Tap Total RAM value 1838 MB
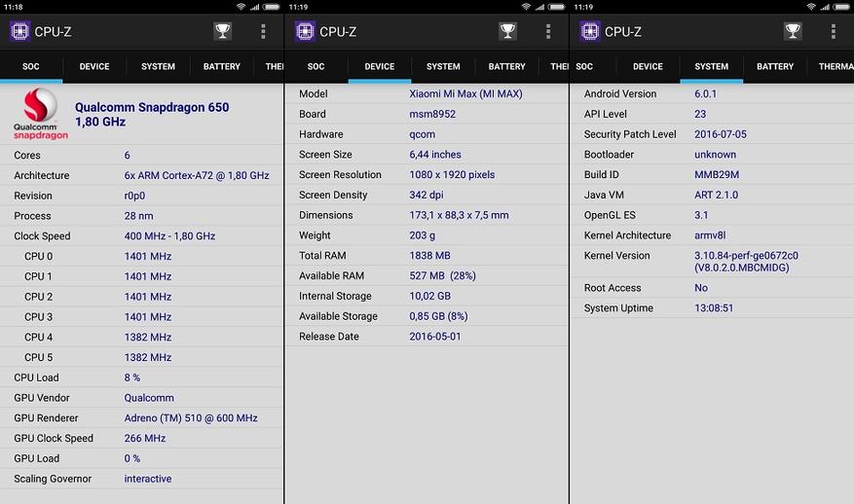Image resolution: width=854 pixels, height=504 pixels. (429, 255)
